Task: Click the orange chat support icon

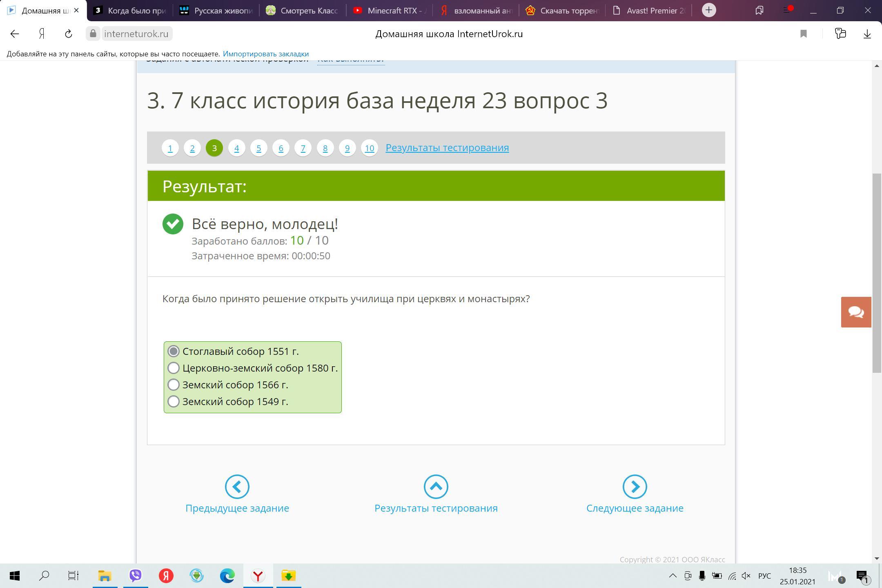Action: 856,312
